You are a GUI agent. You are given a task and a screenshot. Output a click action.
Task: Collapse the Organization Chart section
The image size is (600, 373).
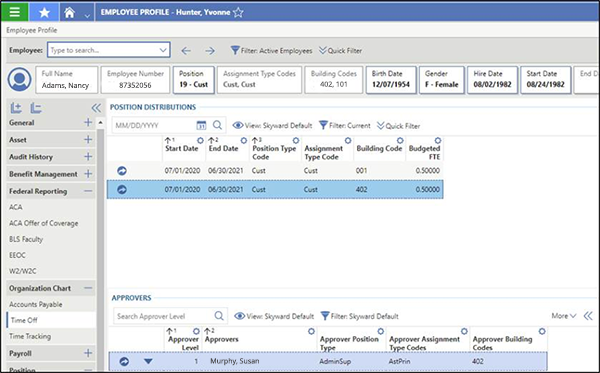[88, 288]
